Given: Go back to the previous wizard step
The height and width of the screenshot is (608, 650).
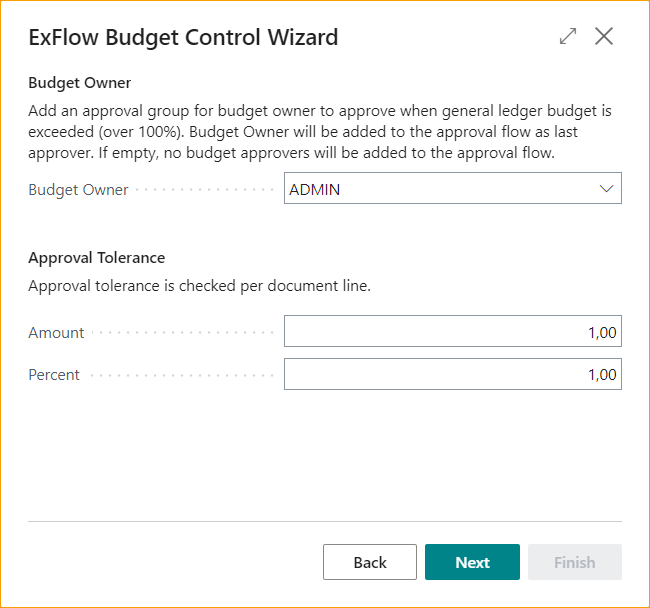Looking at the screenshot, I should (x=370, y=562).
